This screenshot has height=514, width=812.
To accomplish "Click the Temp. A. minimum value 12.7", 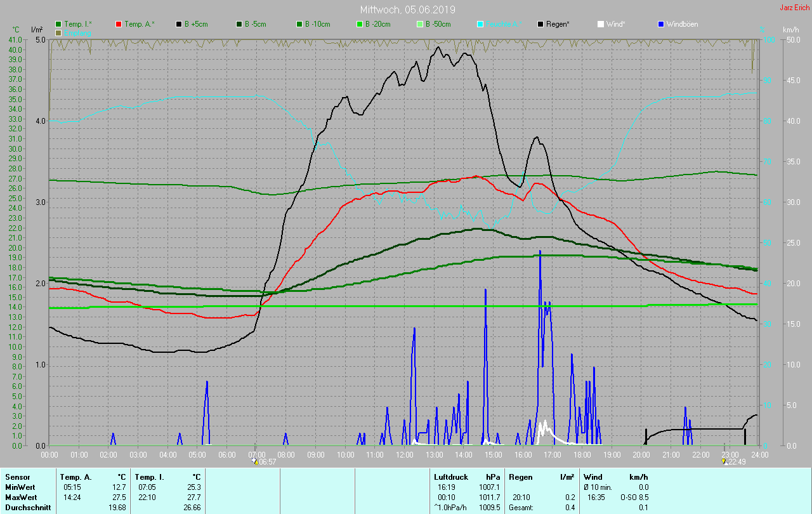I will click(120, 487).
